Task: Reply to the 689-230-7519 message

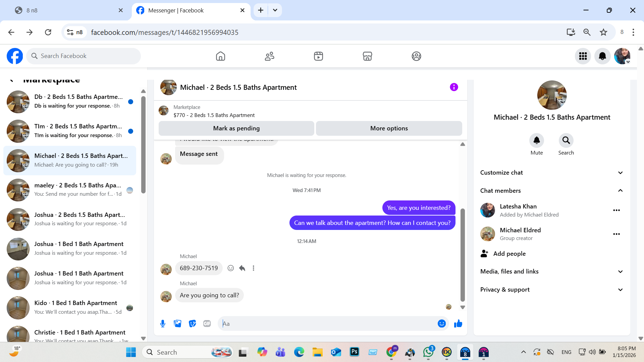Action: coord(242,268)
